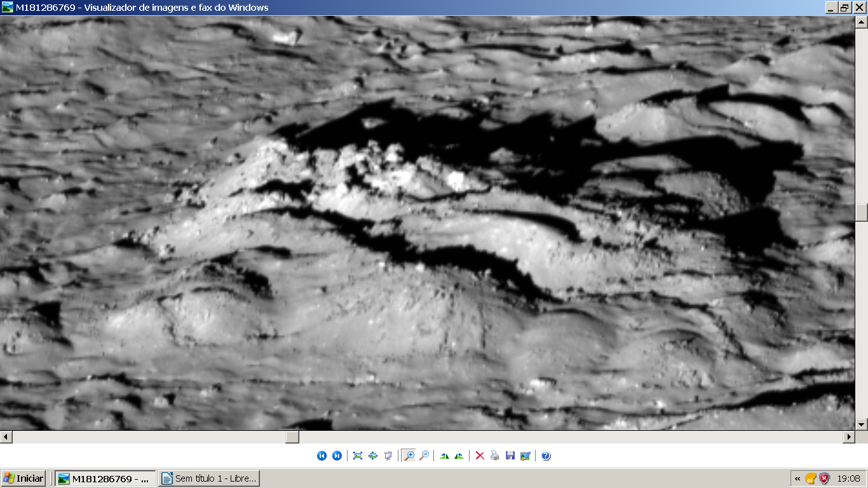Switch to Sem título 1 LibreOffice window
The height and width of the screenshot is (488, 868).
209,478
